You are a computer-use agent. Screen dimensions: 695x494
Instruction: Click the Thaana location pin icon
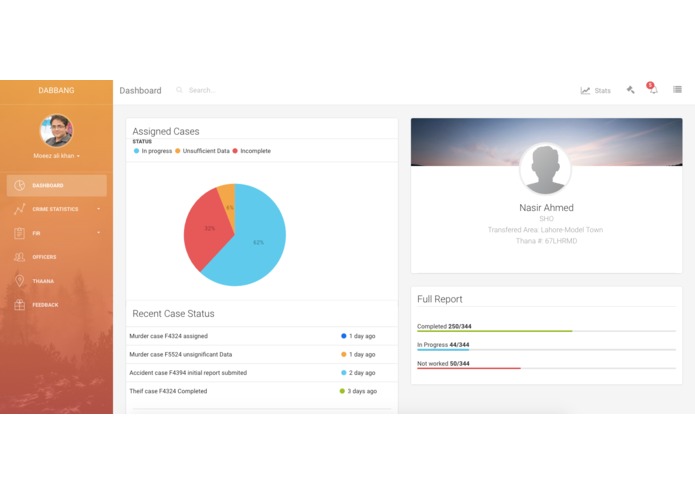[20, 280]
